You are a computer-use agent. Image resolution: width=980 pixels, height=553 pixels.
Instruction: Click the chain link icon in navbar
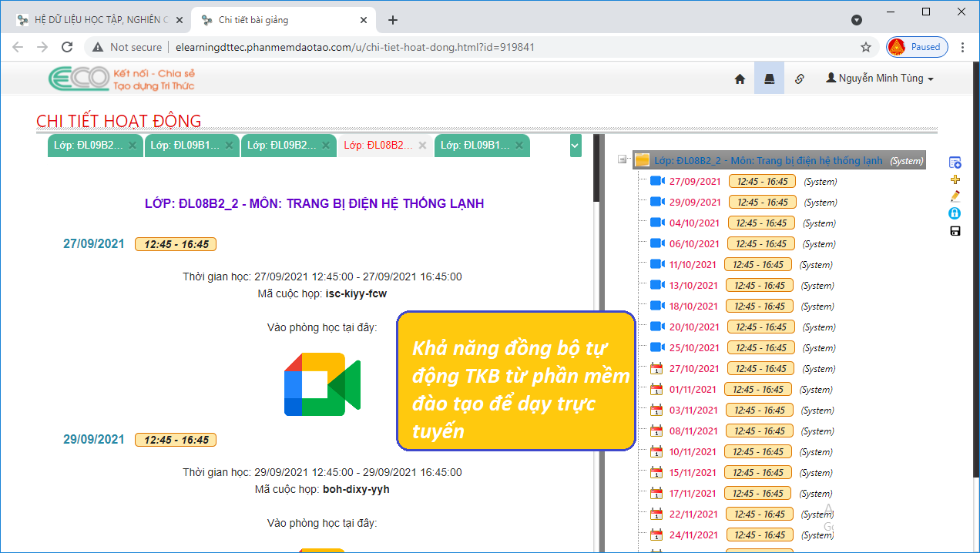(799, 79)
